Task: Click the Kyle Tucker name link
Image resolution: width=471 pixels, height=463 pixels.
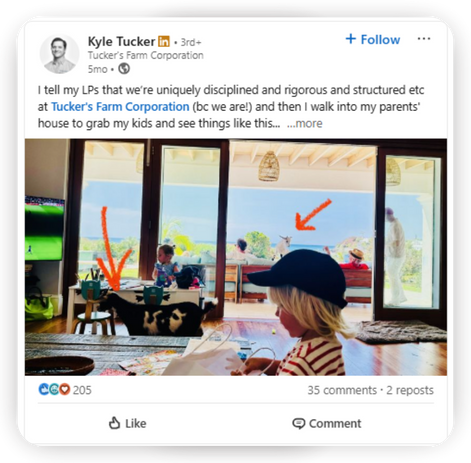Action: (x=121, y=42)
